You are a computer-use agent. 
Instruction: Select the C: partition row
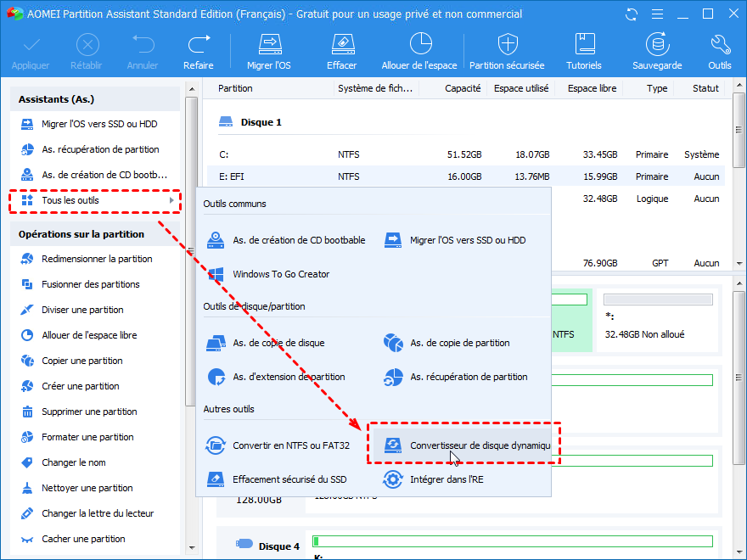[x=466, y=154]
